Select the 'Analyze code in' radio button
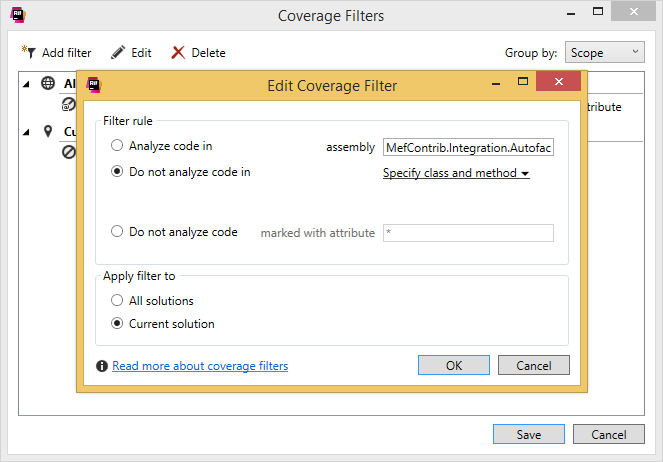This screenshot has width=663, height=462. coord(118,146)
